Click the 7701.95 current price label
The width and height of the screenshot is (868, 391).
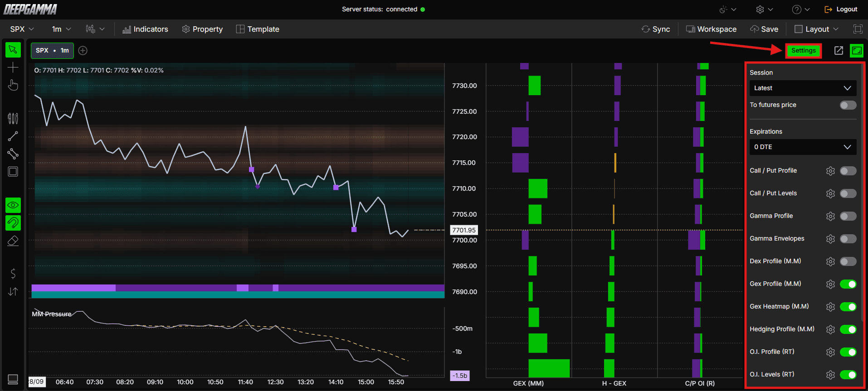click(x=464, y=230)
